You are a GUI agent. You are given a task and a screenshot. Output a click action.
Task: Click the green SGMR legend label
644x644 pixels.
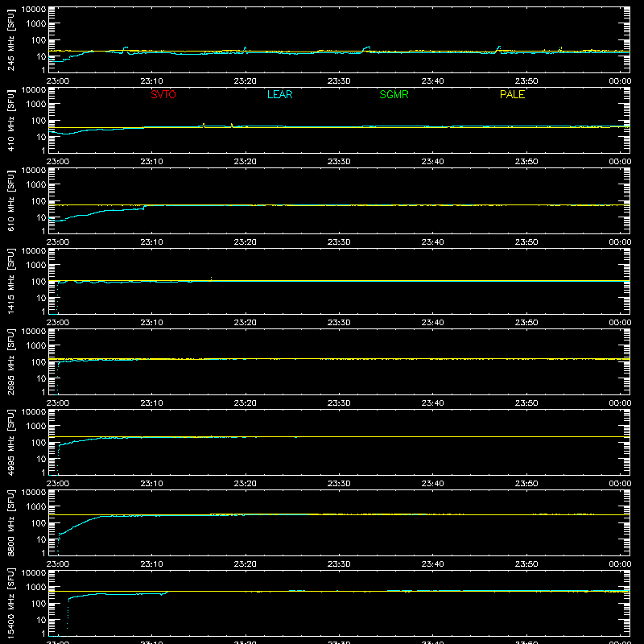click(x=394, y=94)
